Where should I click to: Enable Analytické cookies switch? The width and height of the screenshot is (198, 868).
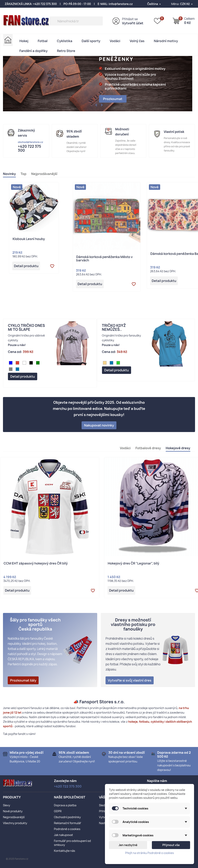point(115,822)
